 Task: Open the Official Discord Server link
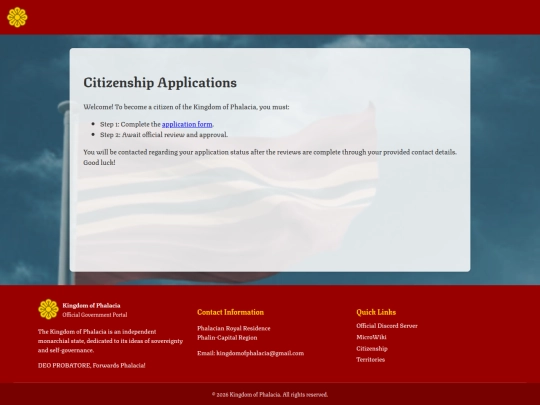coord(387,326)
